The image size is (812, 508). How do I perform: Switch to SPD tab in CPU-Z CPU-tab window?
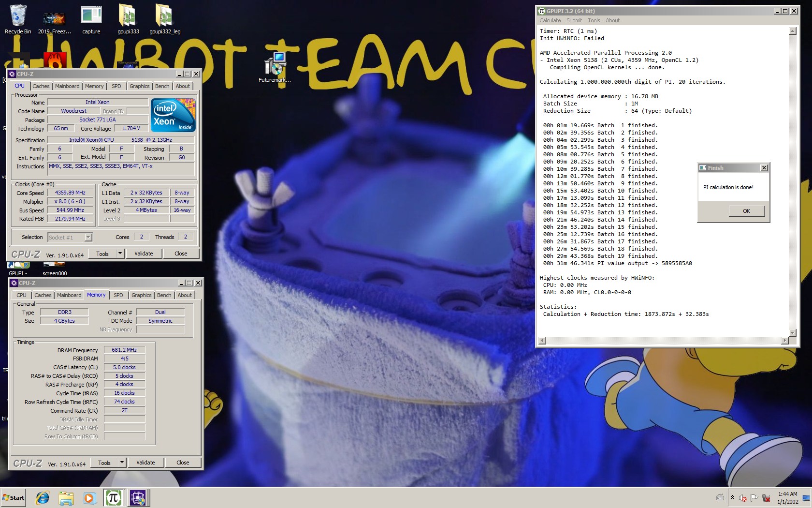point(116,86)
